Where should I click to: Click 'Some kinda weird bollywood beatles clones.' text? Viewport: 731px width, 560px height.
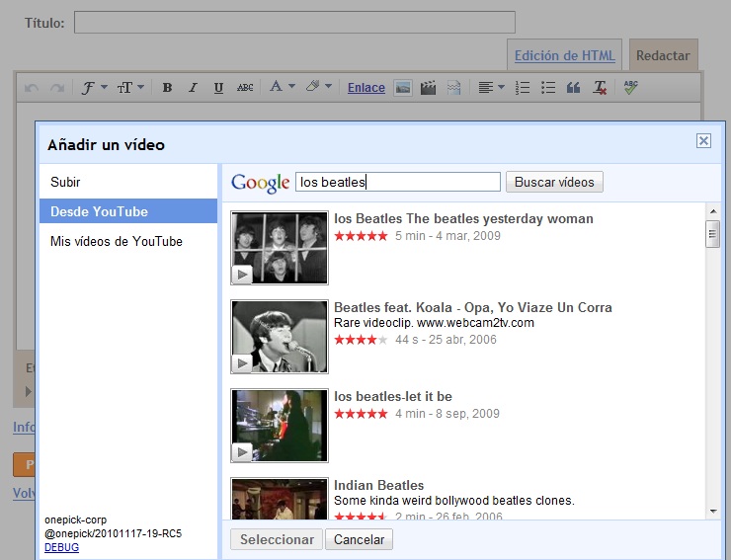pos(454,501)
